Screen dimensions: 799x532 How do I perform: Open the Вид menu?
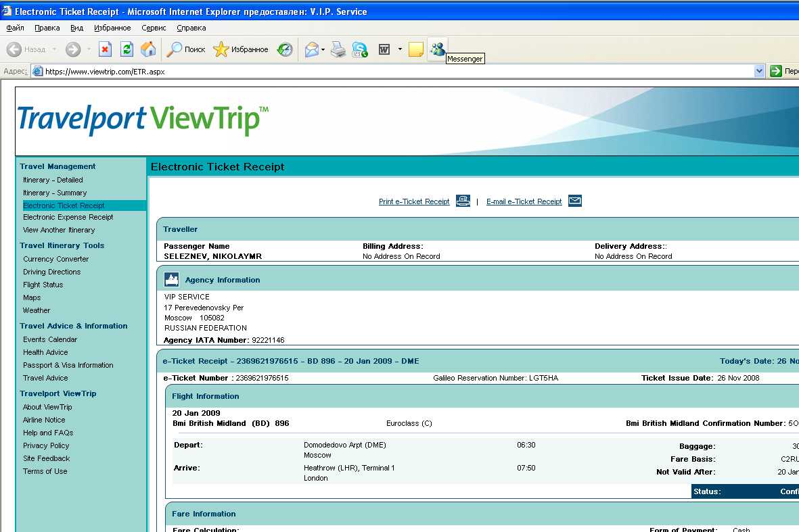coord(76,28)
